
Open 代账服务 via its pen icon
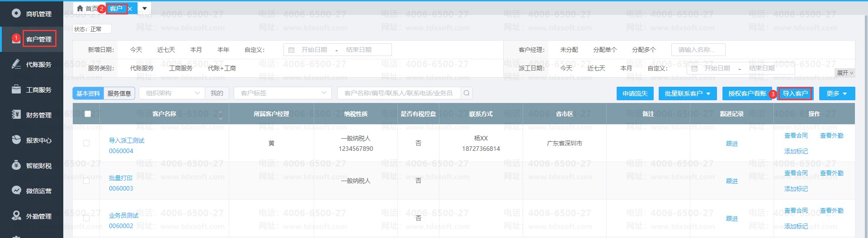click(16, 64)
